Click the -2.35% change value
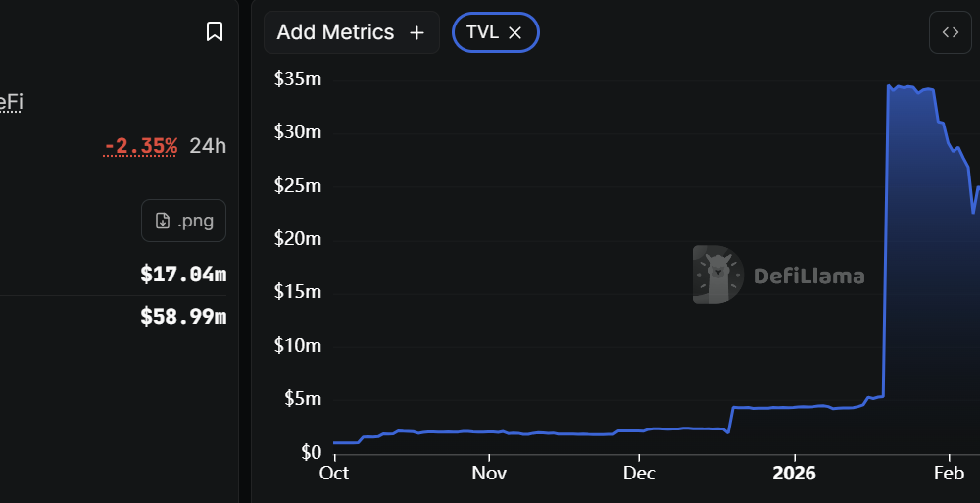The image size is (980, 503). 141,146
